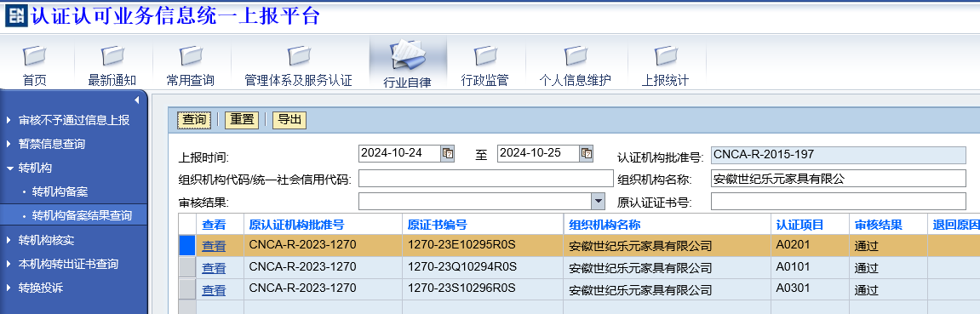Click the 重置 button
980x314 pixels.
click(242, 120)
